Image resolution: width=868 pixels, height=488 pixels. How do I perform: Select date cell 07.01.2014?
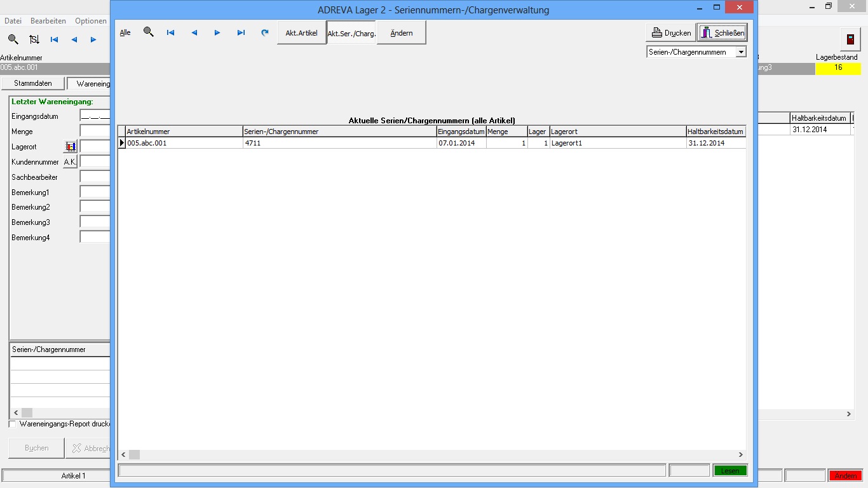461,143
